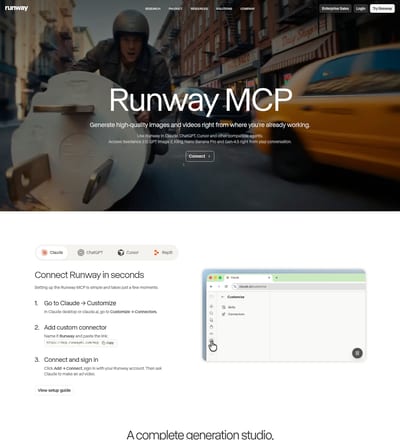
Task: Copy the MCP connector link
Action: click(x=108, y=343)
